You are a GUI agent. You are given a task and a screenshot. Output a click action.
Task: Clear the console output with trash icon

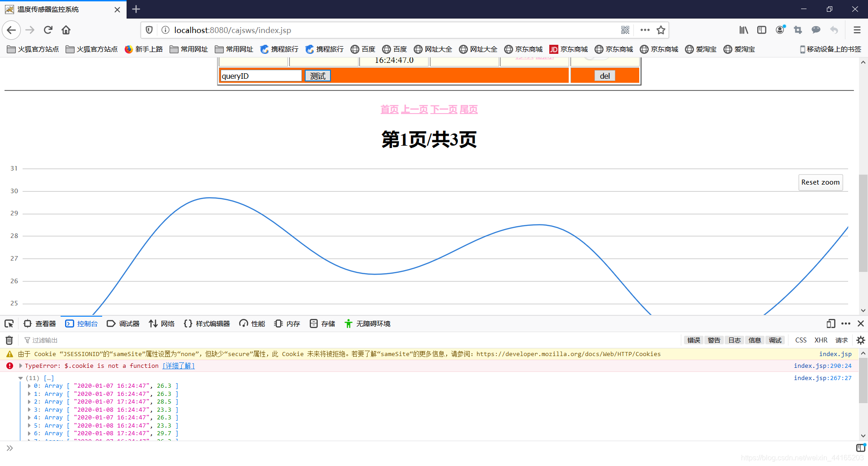[x=9, y=340]
